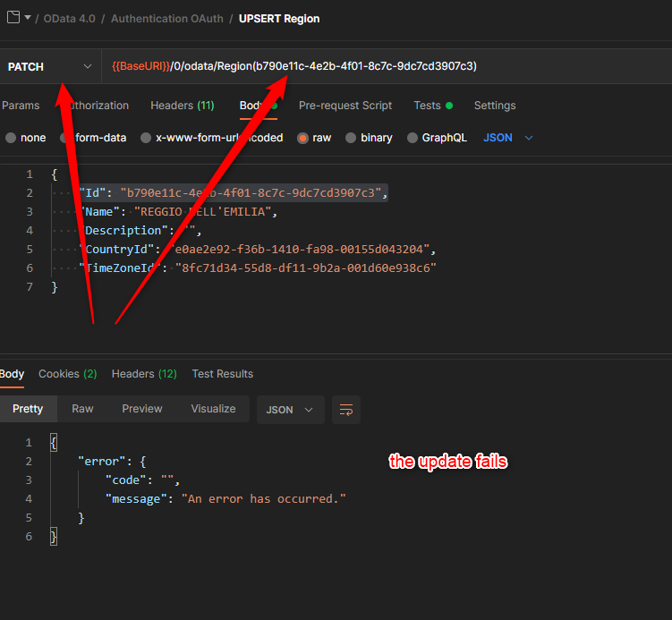Select the x-www-form-urlencoded radio option
672x620 pixels.
[146, 138]
